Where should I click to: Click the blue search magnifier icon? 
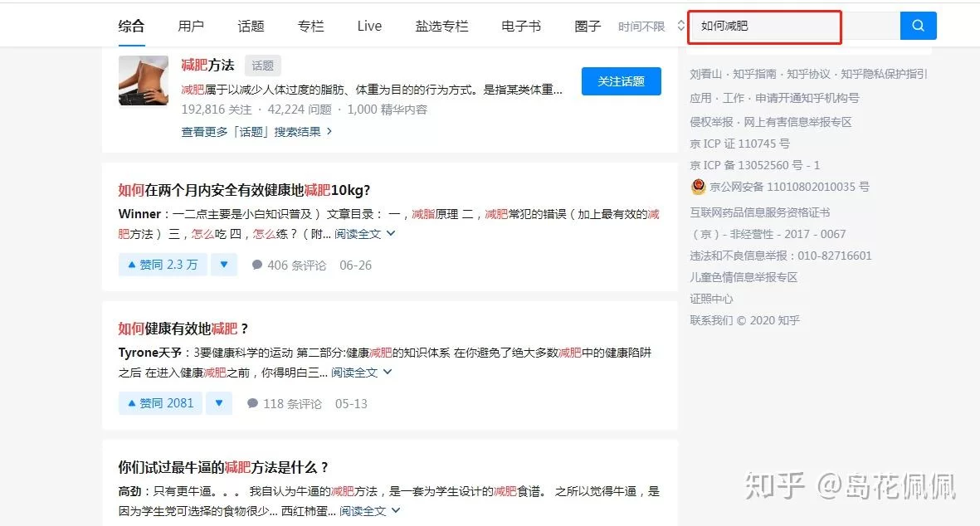tap(918, 26)
